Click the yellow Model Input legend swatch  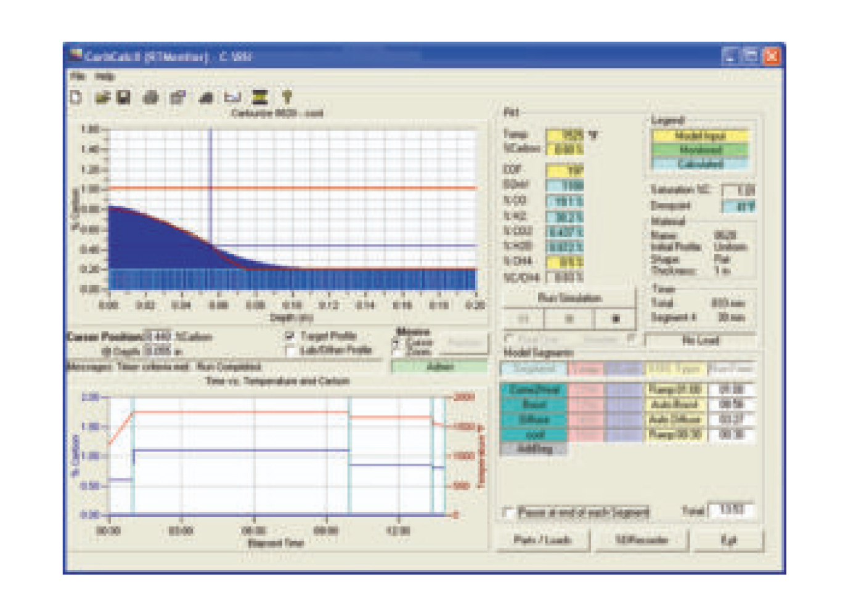pyautogui.click(x=700, y=136)
